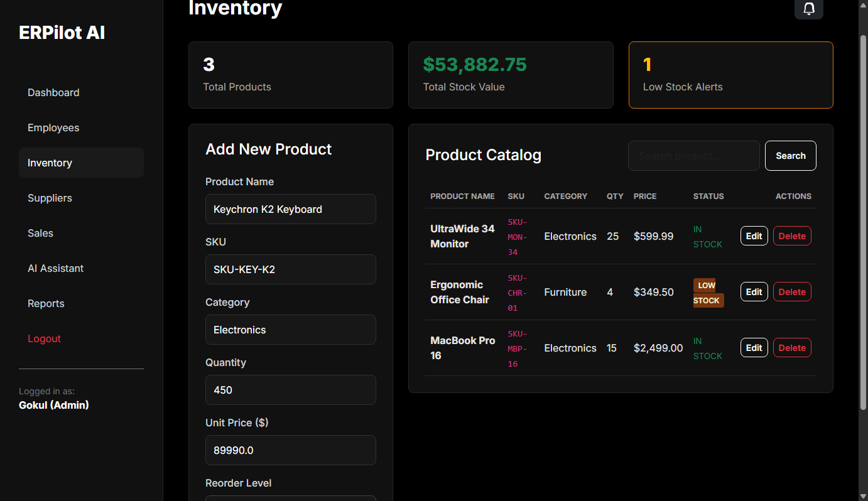Click the quantity 15 cell
This screenshot has width=868, height=501.
click(612, 348)
